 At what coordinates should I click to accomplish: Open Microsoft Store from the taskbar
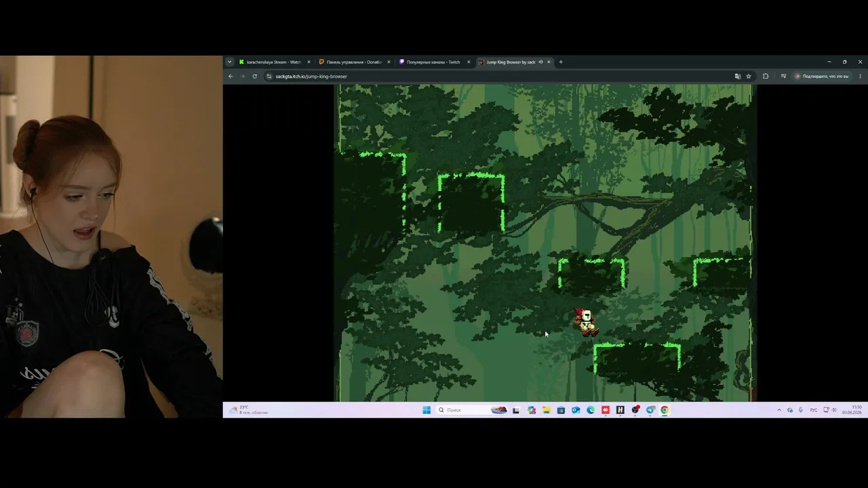point(561,410)
